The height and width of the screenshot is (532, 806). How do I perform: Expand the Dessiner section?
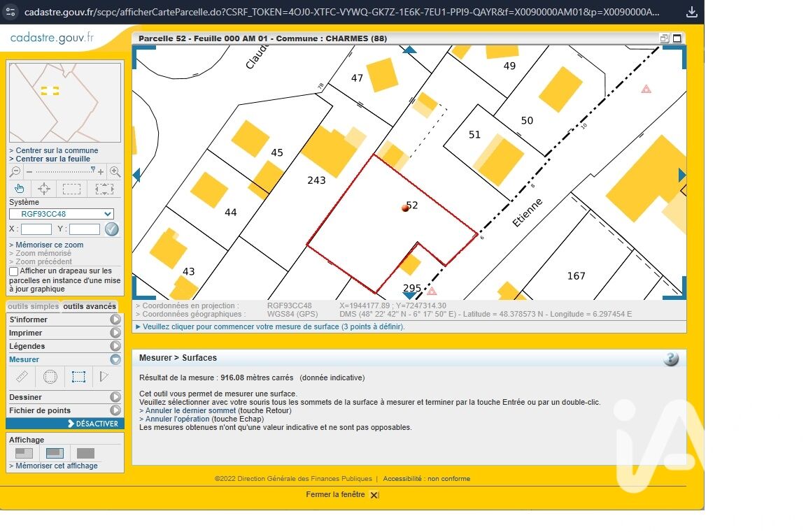115,397
